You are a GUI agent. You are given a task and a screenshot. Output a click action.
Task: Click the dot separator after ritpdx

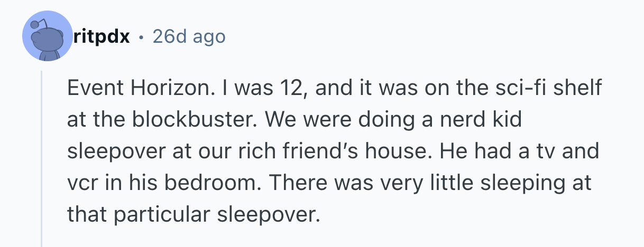coord(141,37)
